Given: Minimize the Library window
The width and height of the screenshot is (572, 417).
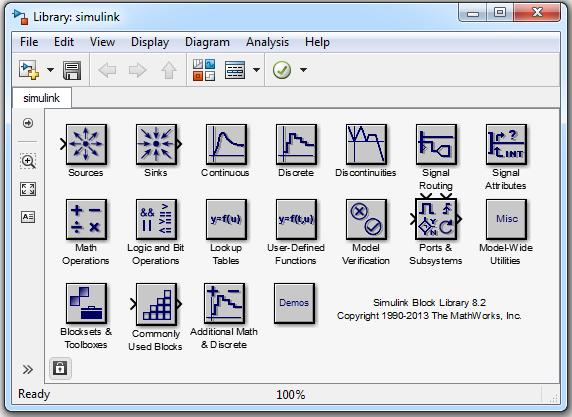Looking at the screenshot, I should click(473, 13).
